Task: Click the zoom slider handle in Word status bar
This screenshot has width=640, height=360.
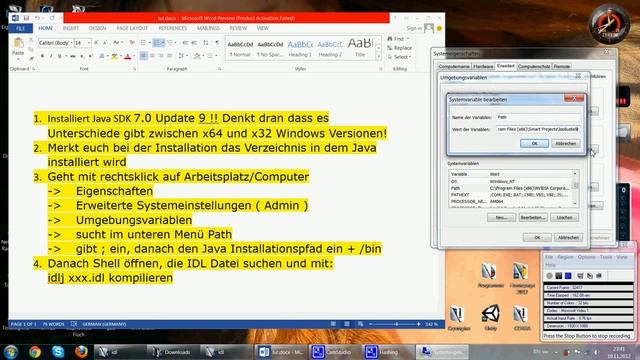Action: [x=396, y=324]
